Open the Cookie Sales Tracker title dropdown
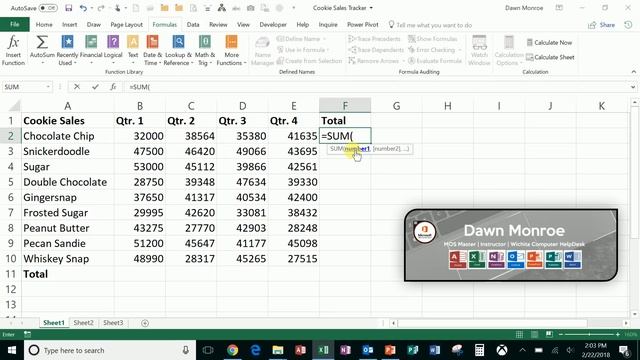This screenshot has width=640, height=360. coord(371,8)
